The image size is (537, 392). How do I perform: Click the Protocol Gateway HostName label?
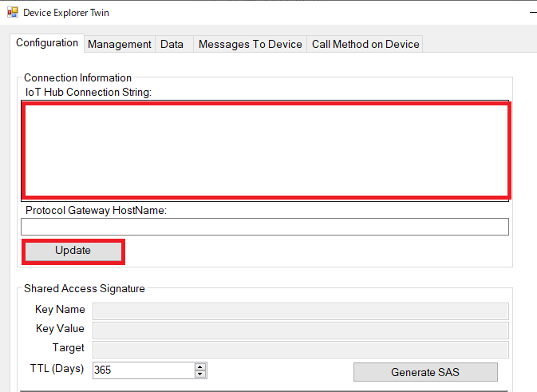pyautogui.click(x=96, y=210)
